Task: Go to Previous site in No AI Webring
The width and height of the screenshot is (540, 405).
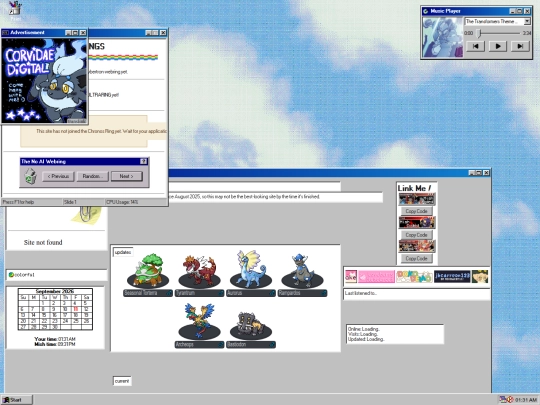Action: point(58,176)
